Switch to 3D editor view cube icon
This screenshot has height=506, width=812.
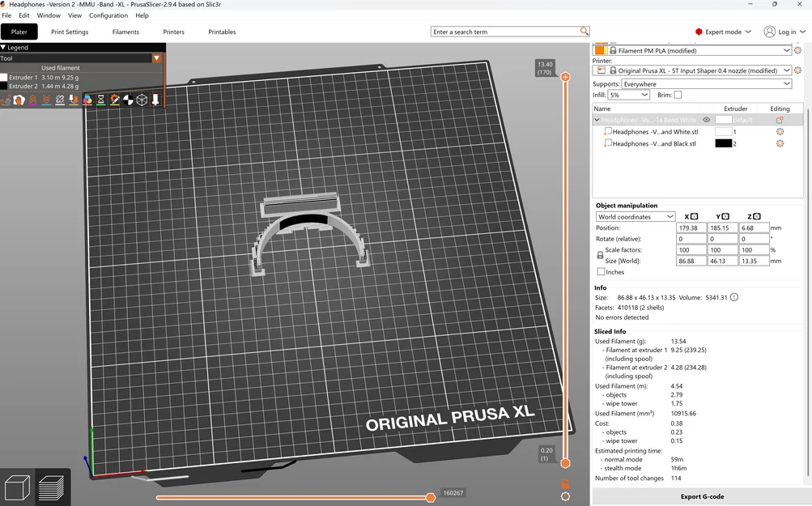point(17,487)
